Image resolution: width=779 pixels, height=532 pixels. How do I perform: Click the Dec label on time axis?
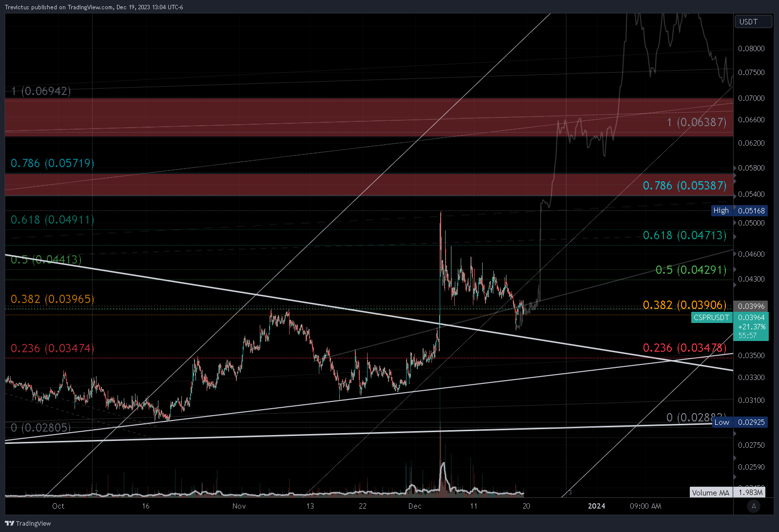click(415, 506)
